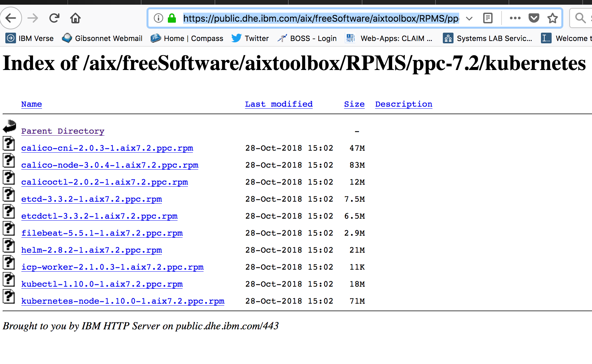Viewport: 592px width, 364px height.
Task: Click the Parent Directory back-arrow icon
Action: pos(9,126)
